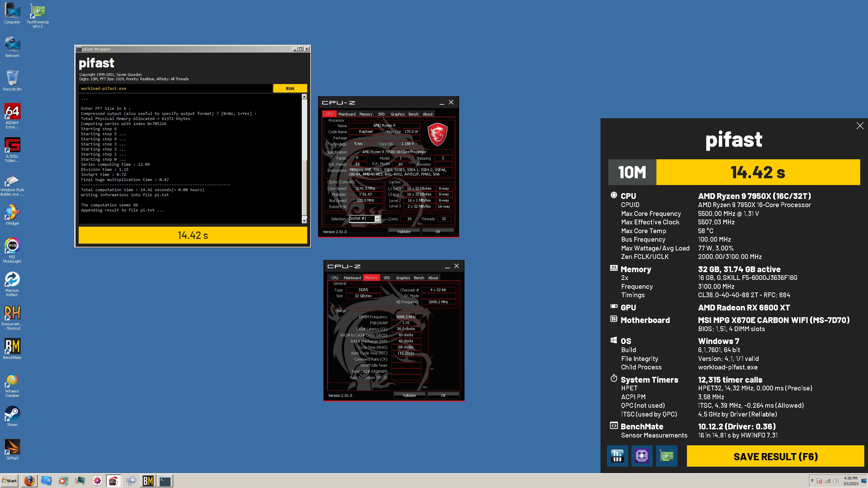Minimize the upper CPU-Z window
This screenshot has height=488, width=868.
click(x=441, y=103)
